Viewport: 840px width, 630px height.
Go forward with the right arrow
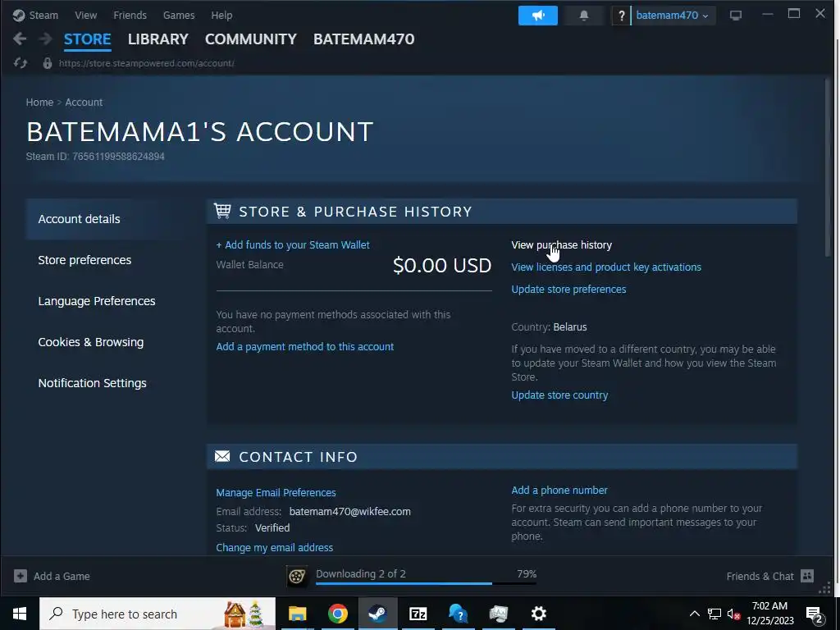click(46, 39)
